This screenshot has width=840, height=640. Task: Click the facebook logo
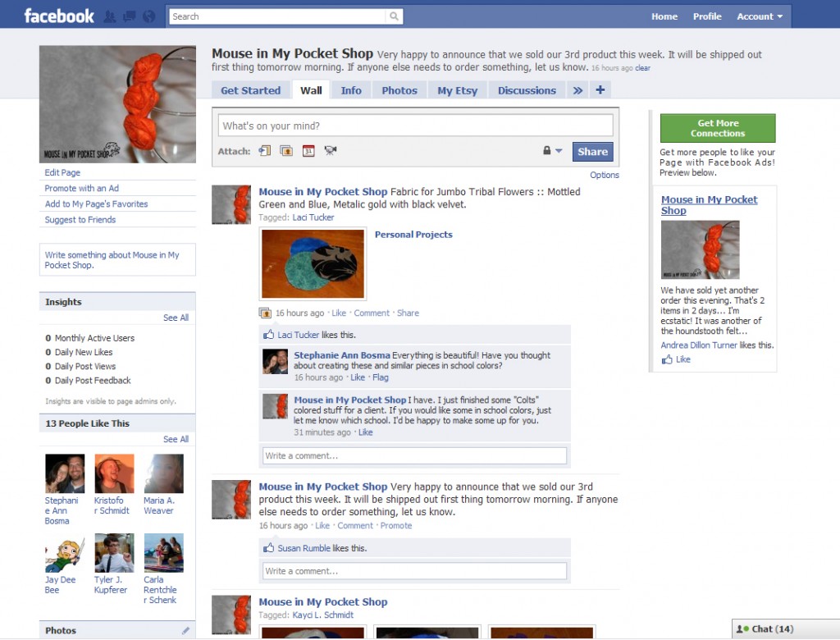(x=59, y=16)
